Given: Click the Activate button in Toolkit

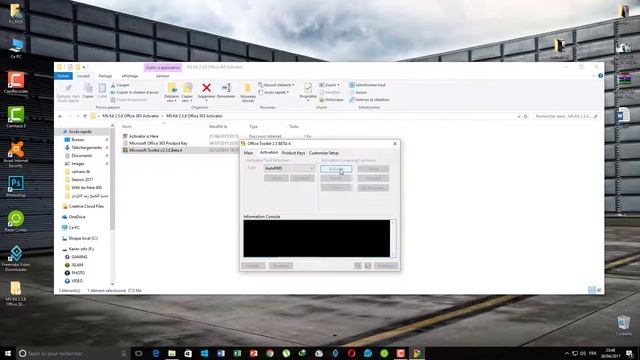Looking at the screenshot, I should [336, 169].
